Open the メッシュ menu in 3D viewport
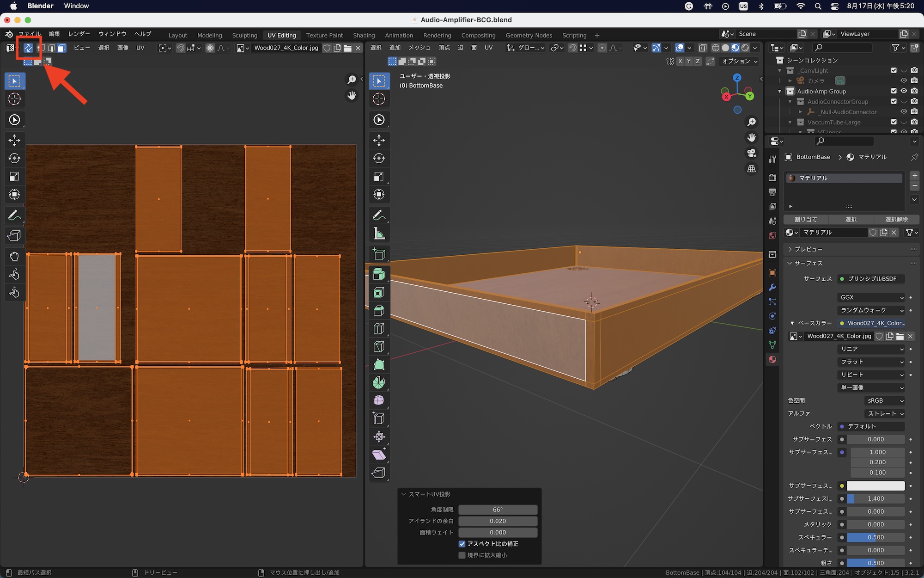This screenshot has width=924, height=578. tap(419, 48)
